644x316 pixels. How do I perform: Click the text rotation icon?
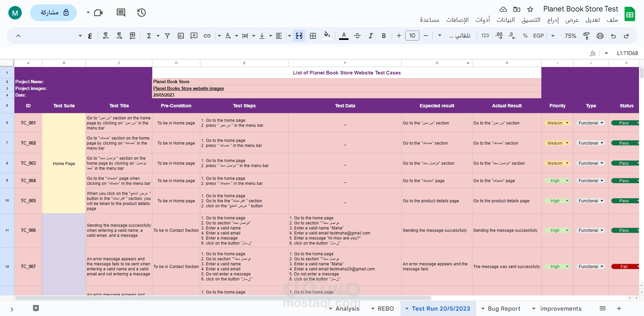(228, 36)
